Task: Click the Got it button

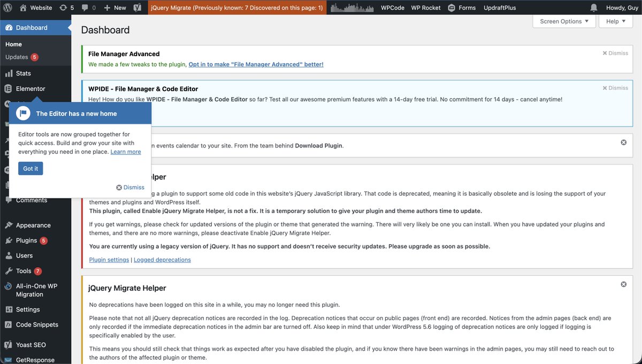Action: click(x=30, y=168)
